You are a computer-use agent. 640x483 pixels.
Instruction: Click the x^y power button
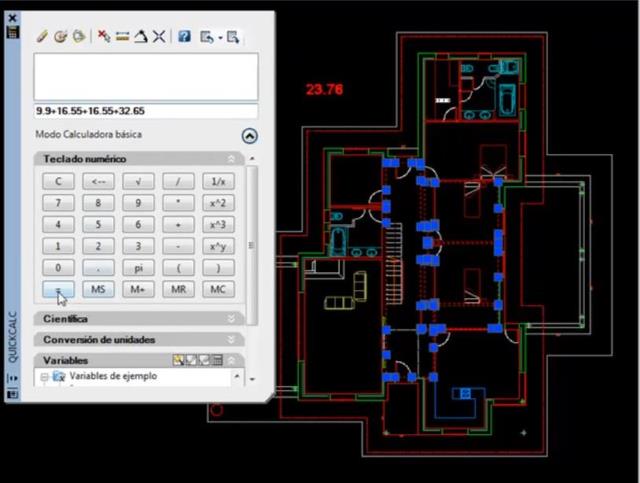point(218,246)
